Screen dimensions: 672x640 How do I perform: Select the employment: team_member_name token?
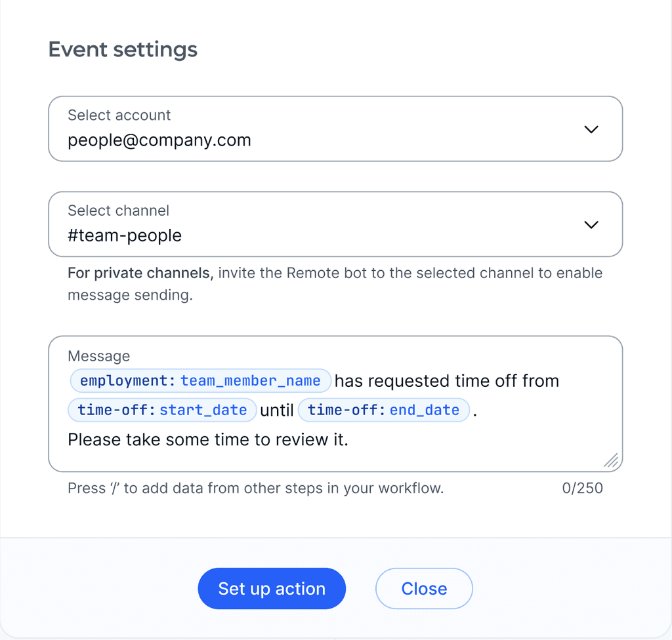(x=200, y=381)
